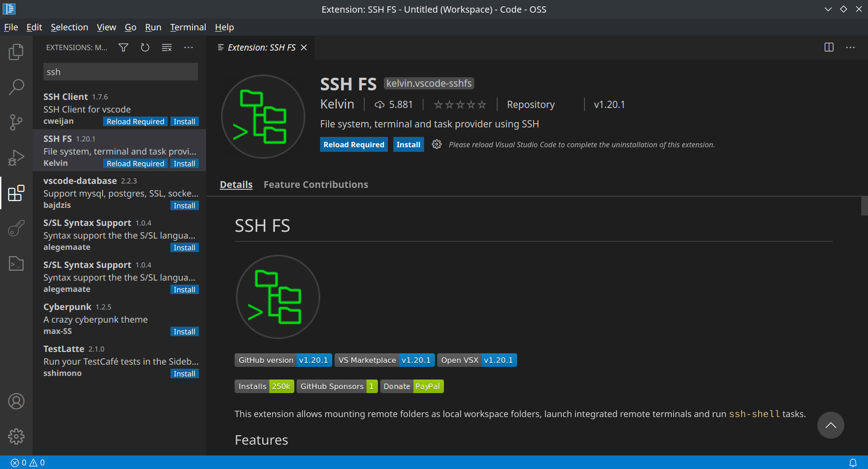The height and width of the screenshot is (469, 868).
Task: Close the Extension: SSH FS tab
Action: pos(304,47)
